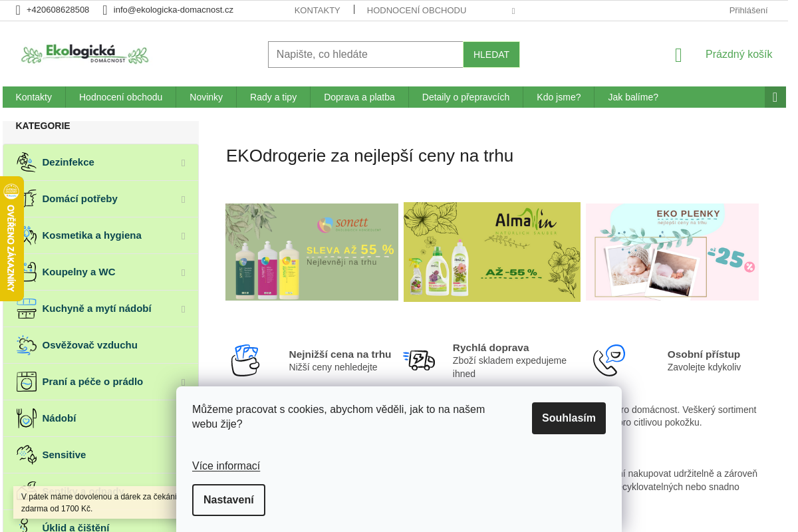Follow the Více informací link

pos(226,466)
